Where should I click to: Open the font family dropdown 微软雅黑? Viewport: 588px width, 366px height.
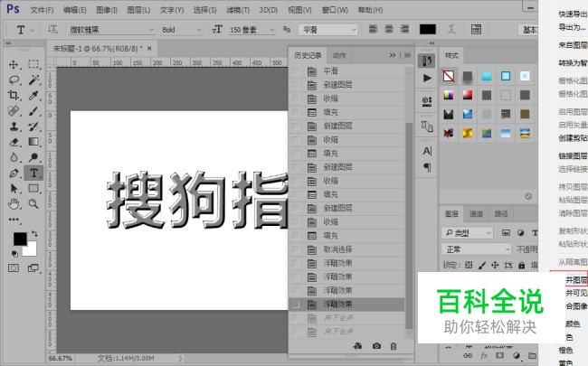pyautogui.click(x=111, y=30)
